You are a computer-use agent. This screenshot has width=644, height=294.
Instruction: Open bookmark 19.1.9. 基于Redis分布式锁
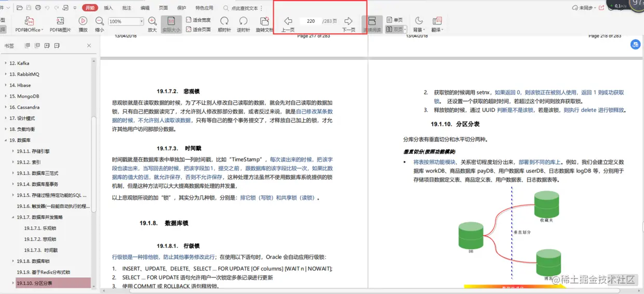pos(43,272)
